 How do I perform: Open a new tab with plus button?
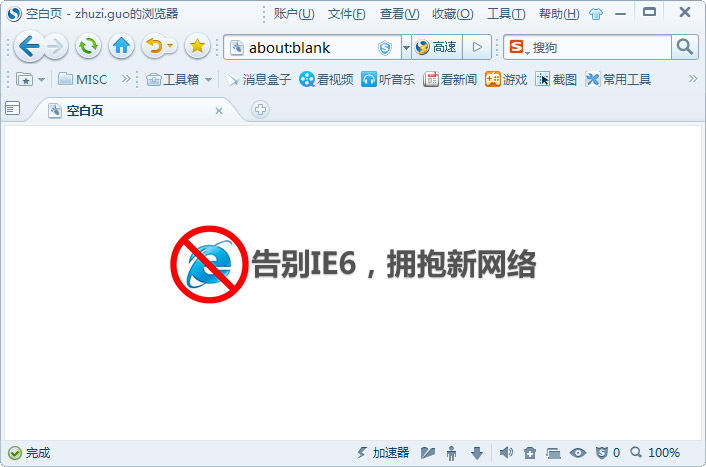(x=260, y=110)
